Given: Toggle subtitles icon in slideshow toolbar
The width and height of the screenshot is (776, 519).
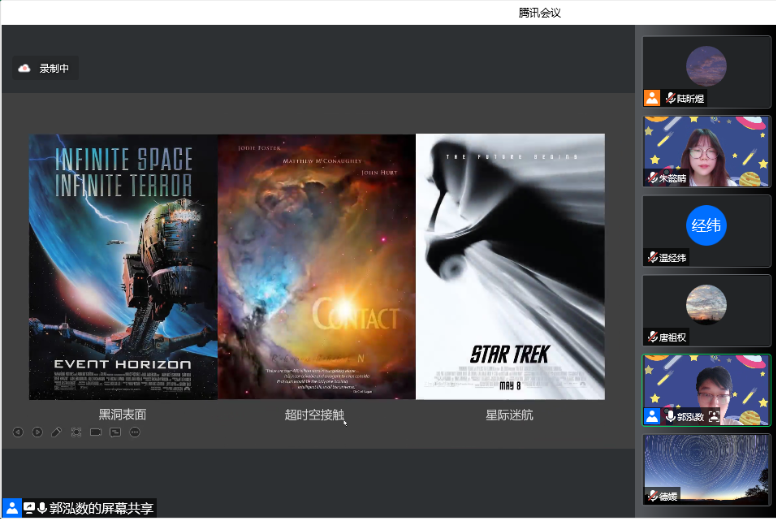Looking at the screenshot, I should pyautogui.click(x=115, y=432).
